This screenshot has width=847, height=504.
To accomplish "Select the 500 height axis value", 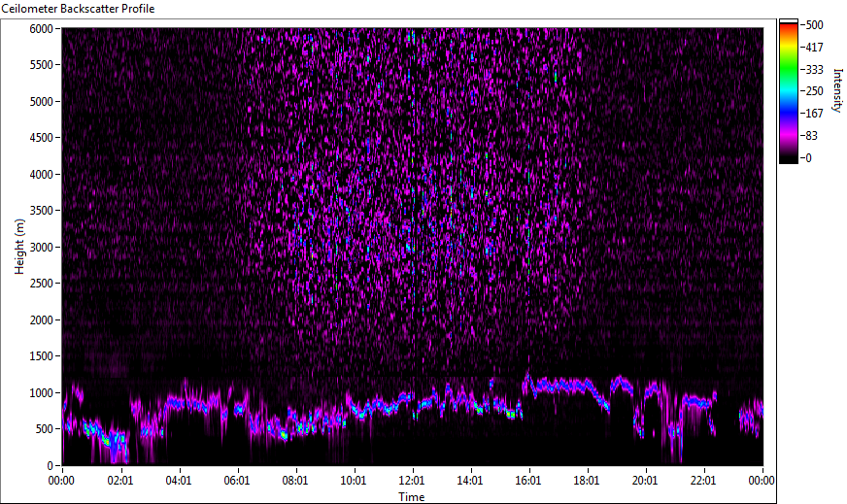I will pyautogui.click(x=45, y=429).
